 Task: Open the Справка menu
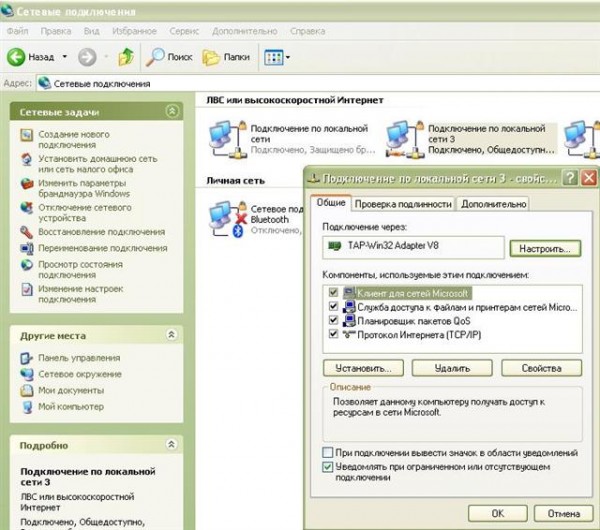click(308, 31)
